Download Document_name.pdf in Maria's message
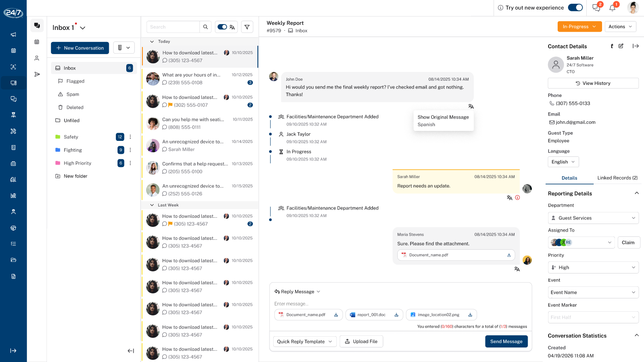 pos(509,255)
